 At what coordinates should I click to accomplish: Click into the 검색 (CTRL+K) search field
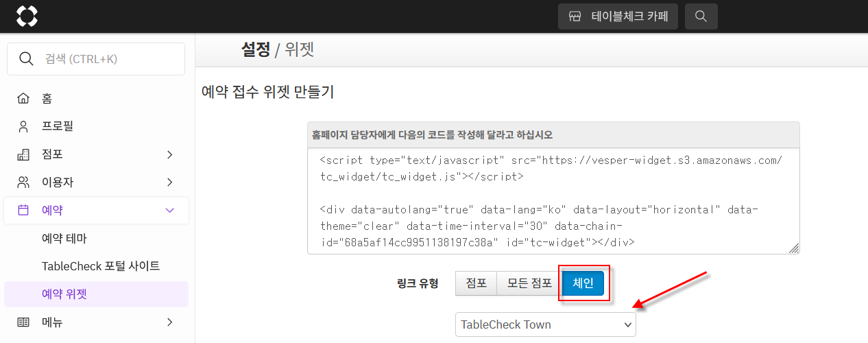click(96, 59)
